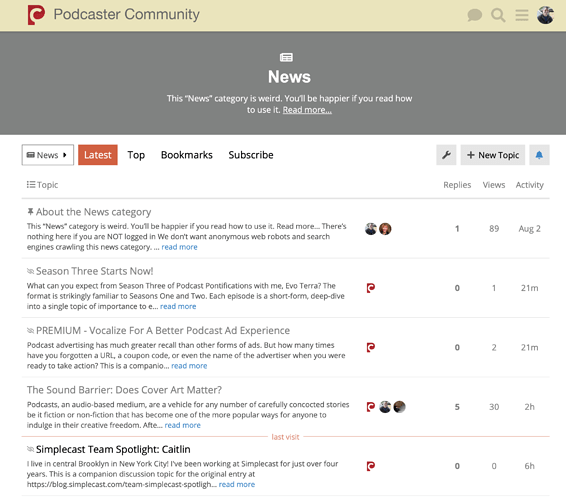The width and height of the screenshot is (566, 500).
Task: Sort topics by Replies column
Action: (457, 185)
